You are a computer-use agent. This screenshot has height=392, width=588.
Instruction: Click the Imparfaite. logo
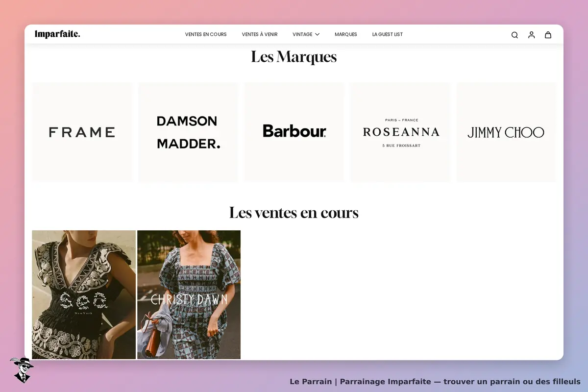tap(57, 34)
